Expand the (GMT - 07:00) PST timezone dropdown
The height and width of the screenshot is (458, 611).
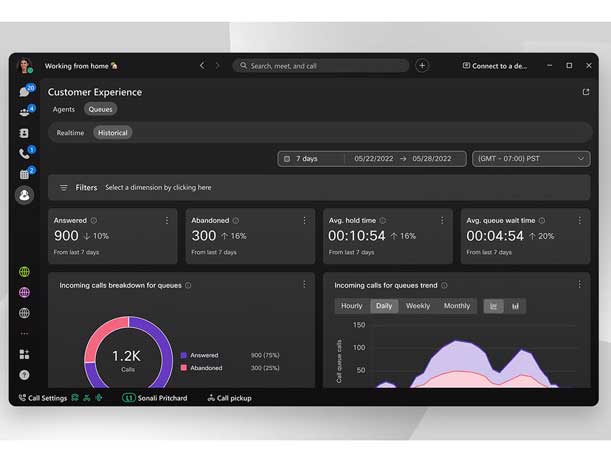(x=531, y=159)
